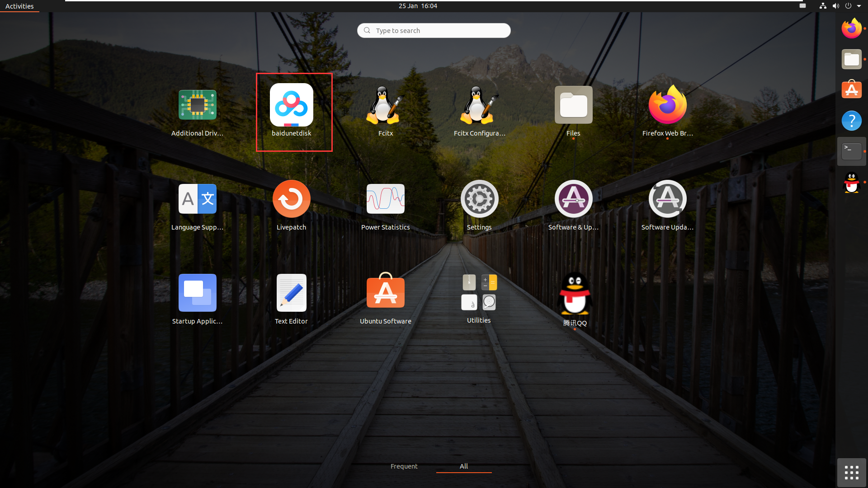The height and width of the screenshot is (488, 868).
Task: Open Fcitx Configuration tool
Action: (x=479, y=105)
